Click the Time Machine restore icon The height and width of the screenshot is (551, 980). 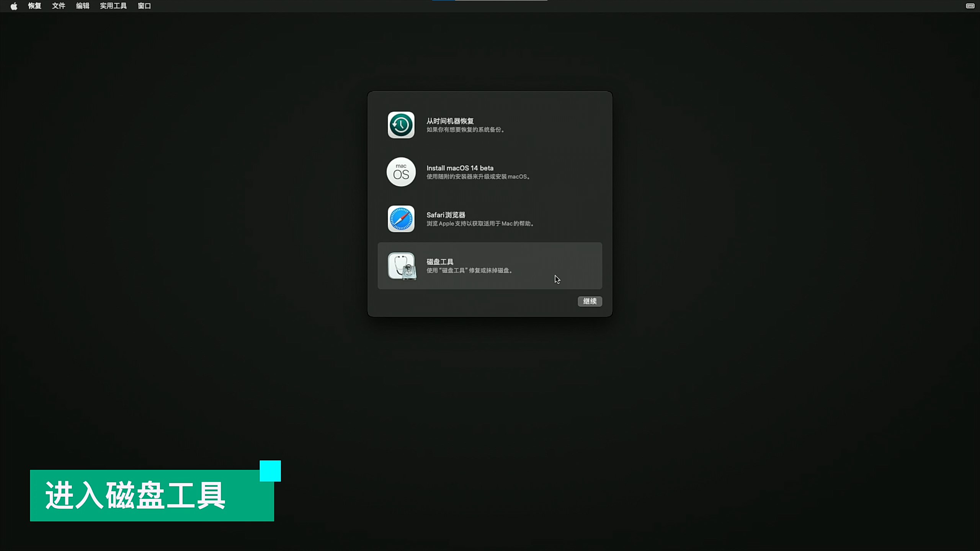pyautogui.click(x=401, y=125)
